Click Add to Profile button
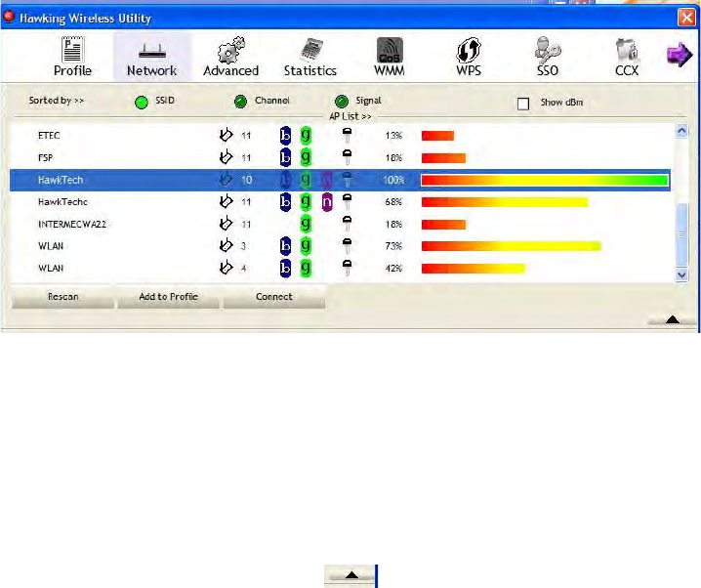 point(169,297)
